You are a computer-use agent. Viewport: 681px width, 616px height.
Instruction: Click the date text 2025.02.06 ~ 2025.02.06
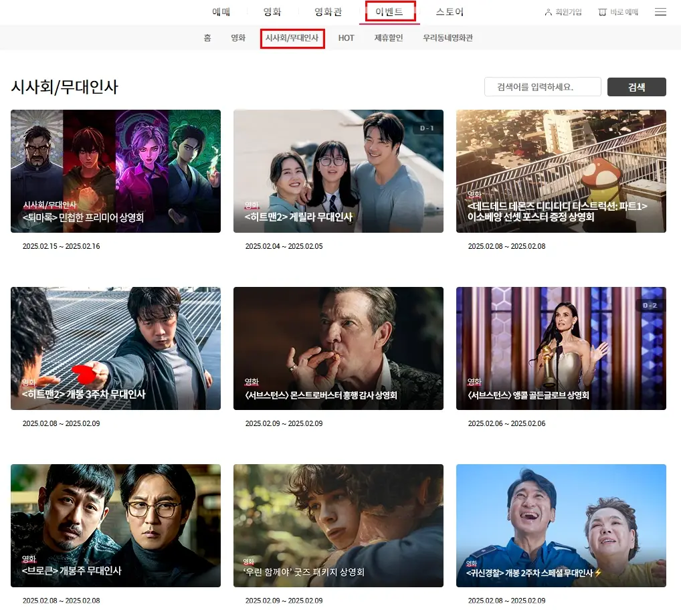507,423
